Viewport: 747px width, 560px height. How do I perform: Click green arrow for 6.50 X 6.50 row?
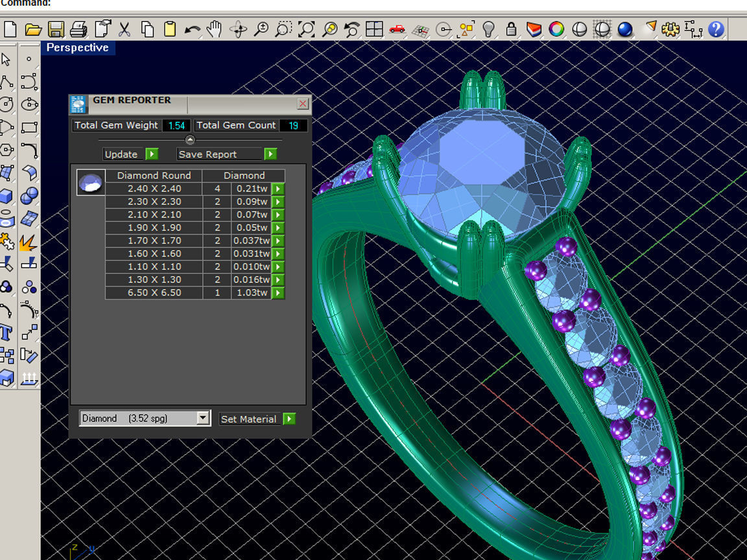(278, 293)
